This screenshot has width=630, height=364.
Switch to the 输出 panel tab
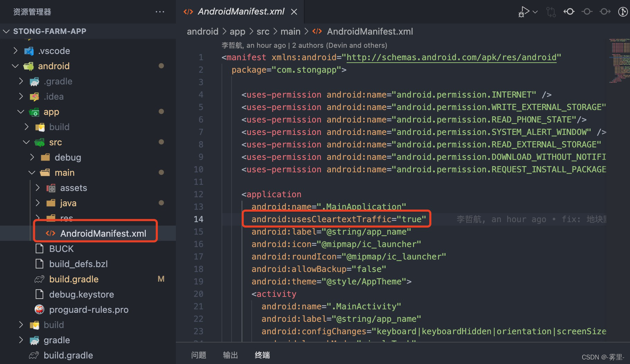(231, 355)
